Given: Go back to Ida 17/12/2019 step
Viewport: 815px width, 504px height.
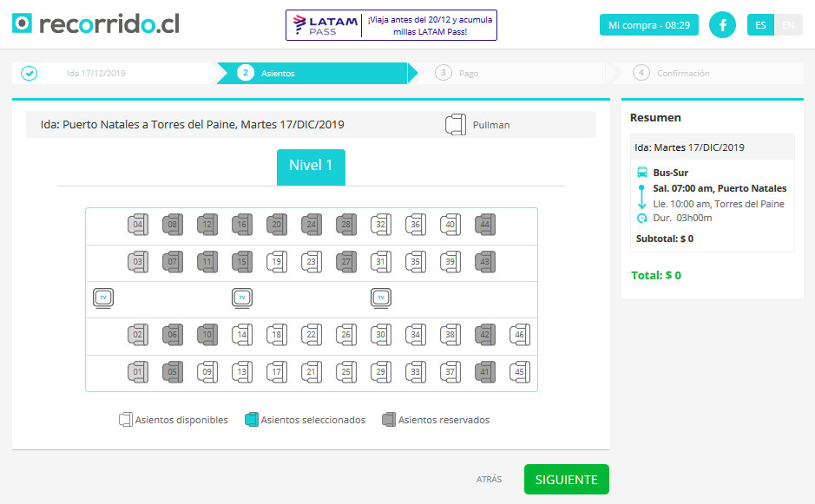Looking at the screenshot, I should coord(111,73).
